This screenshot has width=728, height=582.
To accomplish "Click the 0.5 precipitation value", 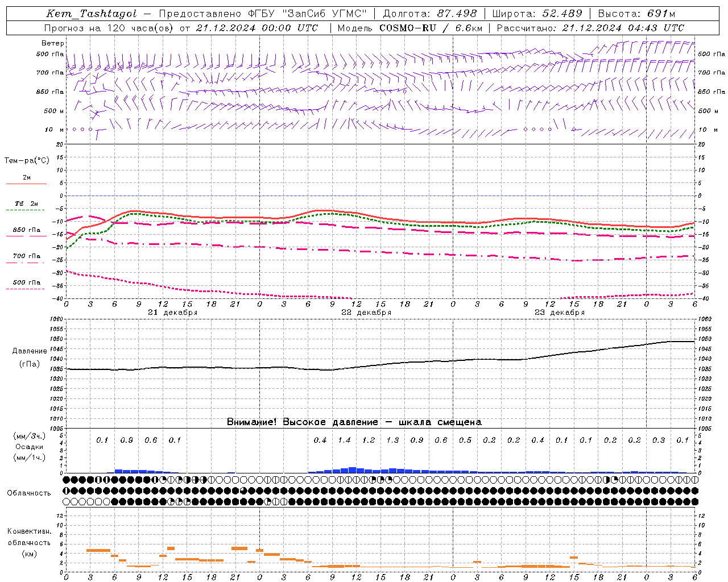I will pos(465,440).
